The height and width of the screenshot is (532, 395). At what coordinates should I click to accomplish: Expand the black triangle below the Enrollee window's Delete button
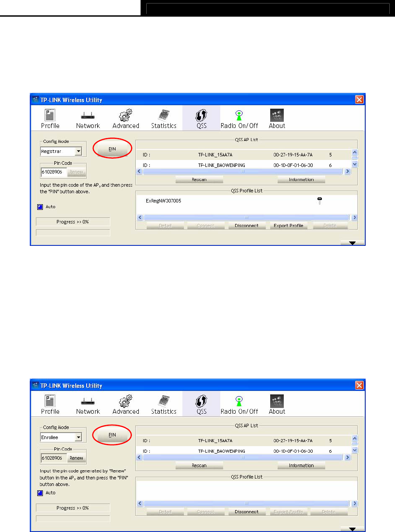(352, 529)
